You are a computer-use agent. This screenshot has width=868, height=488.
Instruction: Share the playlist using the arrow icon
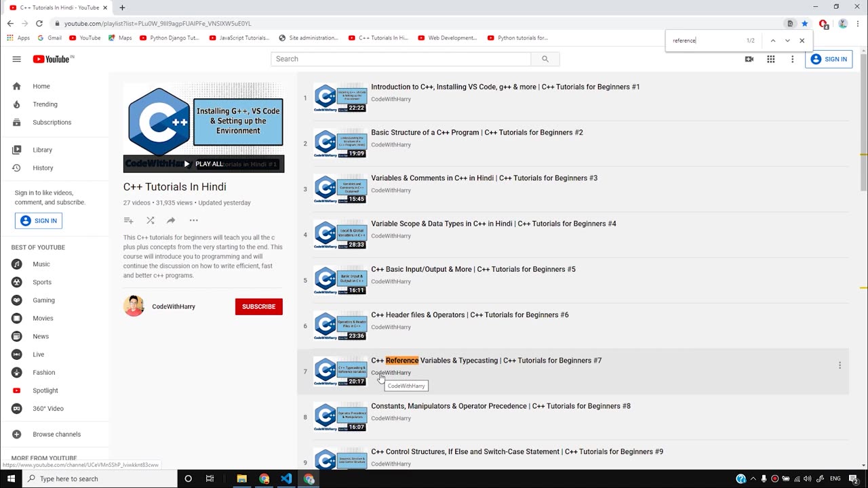pyautogui.click(x=171, y=220)
